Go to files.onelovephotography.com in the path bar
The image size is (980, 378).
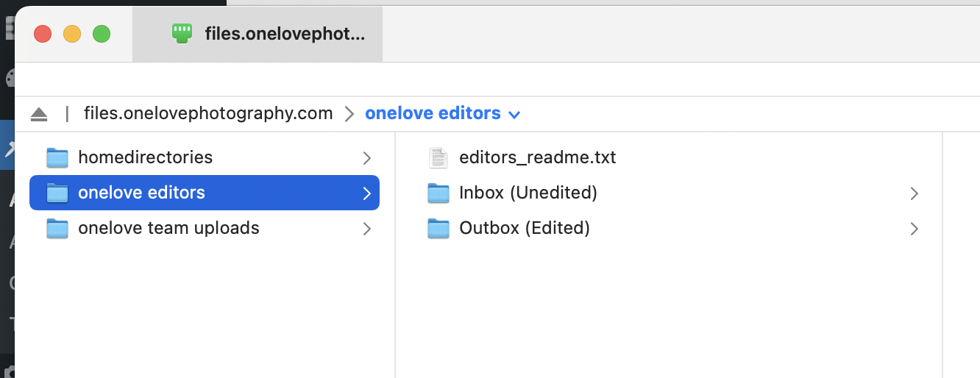[x=208, y=113]
